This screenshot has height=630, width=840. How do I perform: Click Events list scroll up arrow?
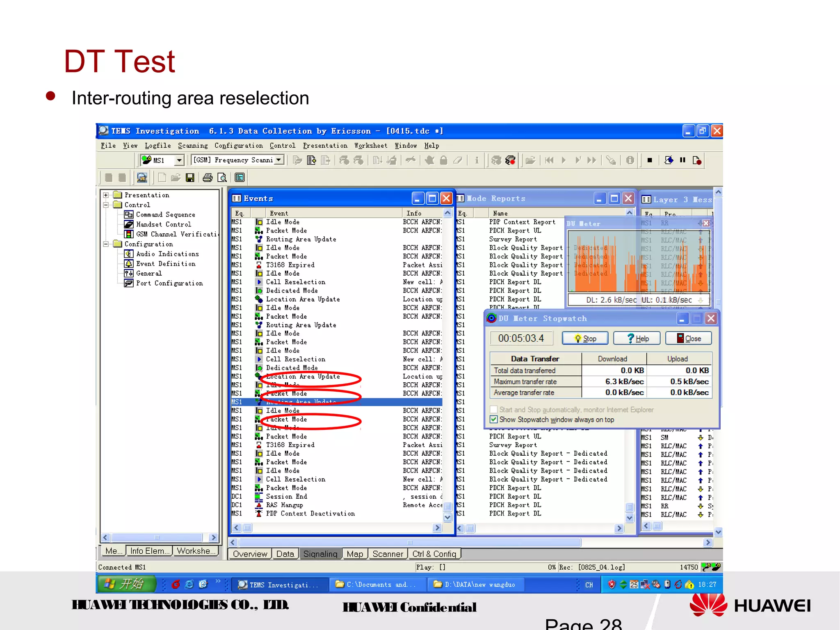click(447, 213)
